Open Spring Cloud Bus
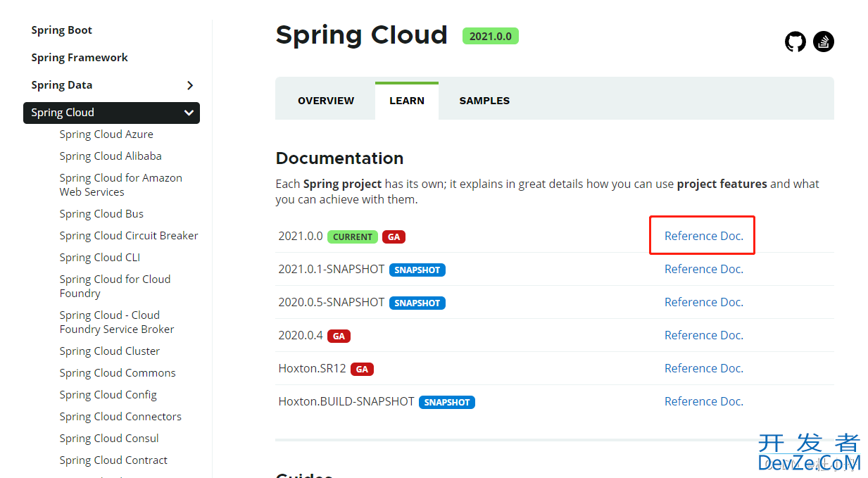This screenshot has width=868, height=478. point(101,214)
